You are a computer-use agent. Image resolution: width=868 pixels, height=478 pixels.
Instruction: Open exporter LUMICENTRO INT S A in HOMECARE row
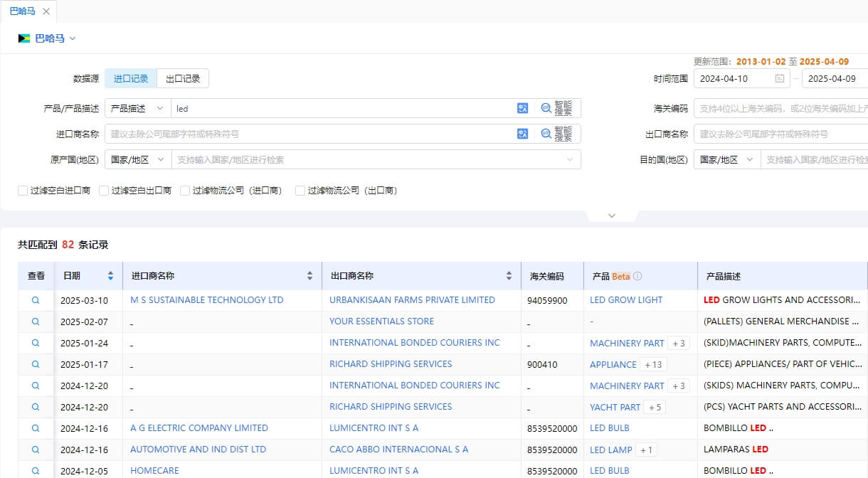click(374, 470)
